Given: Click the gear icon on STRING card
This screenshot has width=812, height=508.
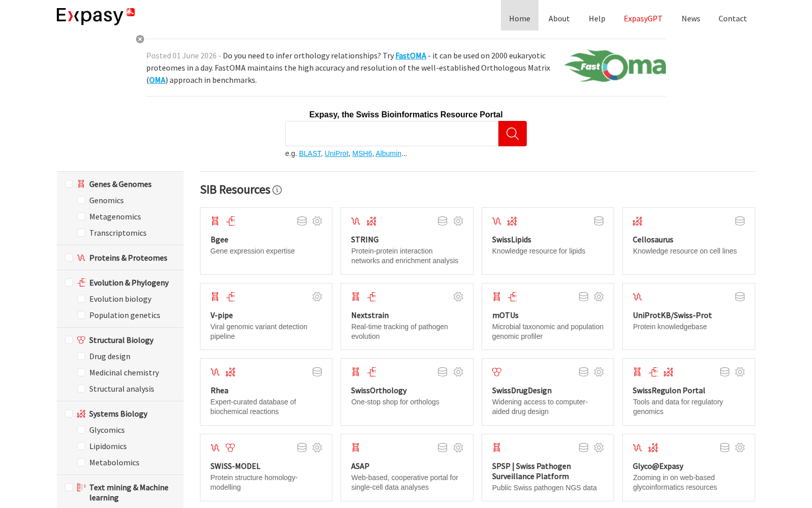Looking at the screenshot, I should pos(458,221).
